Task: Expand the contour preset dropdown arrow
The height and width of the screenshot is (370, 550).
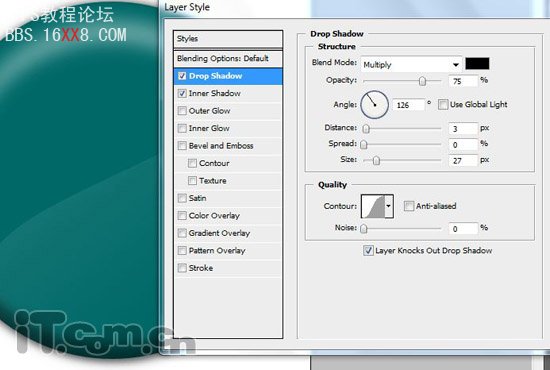Action: (389, 206)
